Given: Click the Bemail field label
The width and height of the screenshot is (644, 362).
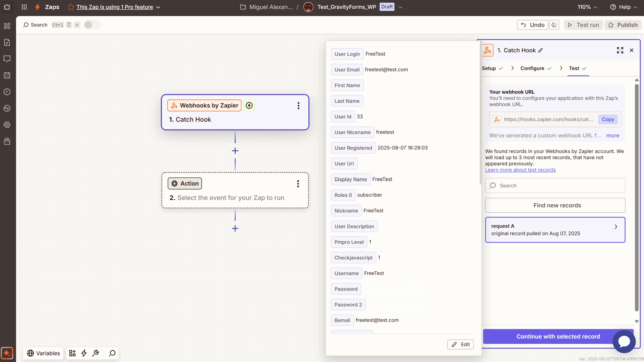Looking at the screenshot, I should [342, 320].
